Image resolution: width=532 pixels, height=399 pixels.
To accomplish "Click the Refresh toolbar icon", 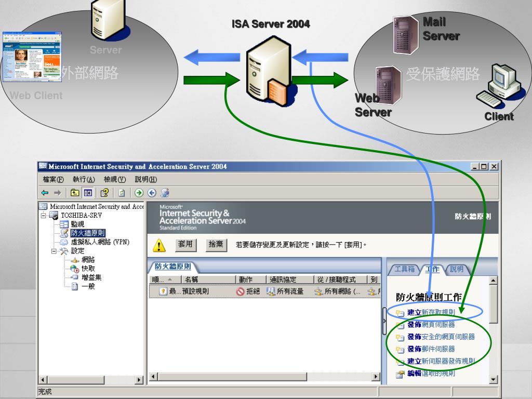I will point(122,193).
